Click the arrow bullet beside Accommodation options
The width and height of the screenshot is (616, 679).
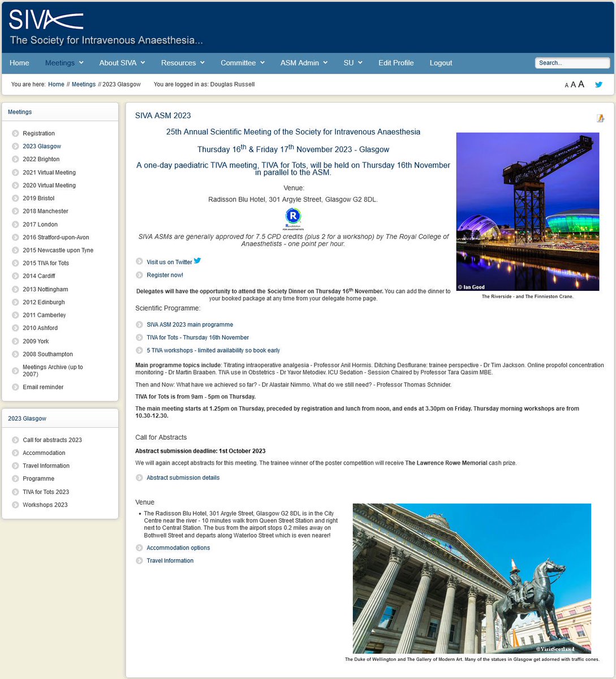click(x=139, y=548)
